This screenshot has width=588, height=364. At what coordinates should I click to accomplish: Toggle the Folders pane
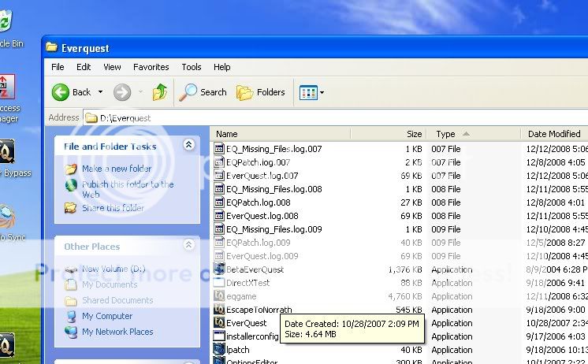pos(261,92)
